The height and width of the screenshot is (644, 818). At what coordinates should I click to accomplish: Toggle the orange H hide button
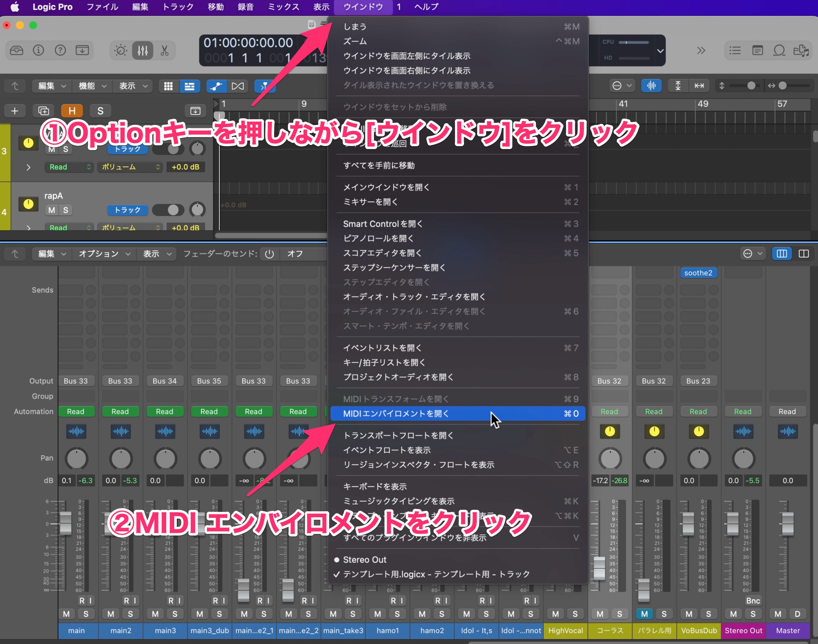tap(72, 111)
